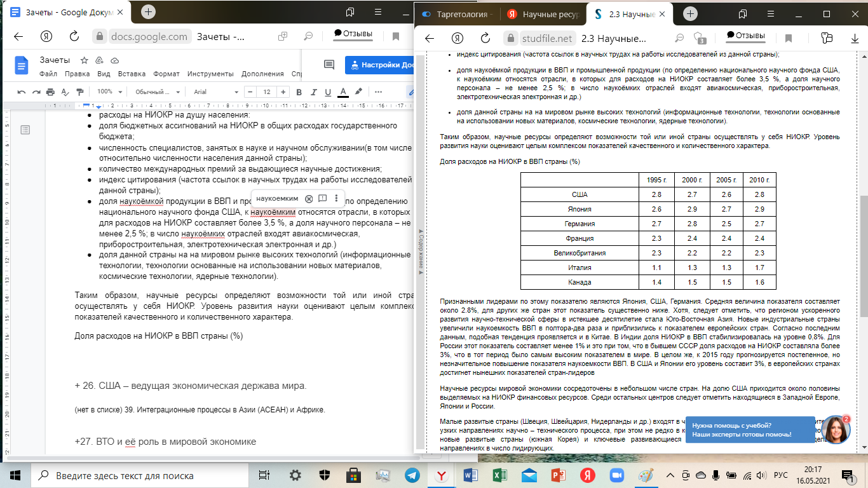Screen dimensions: 868x488
Task: Toggle italic formatting
Action: (x=313, y=91)
